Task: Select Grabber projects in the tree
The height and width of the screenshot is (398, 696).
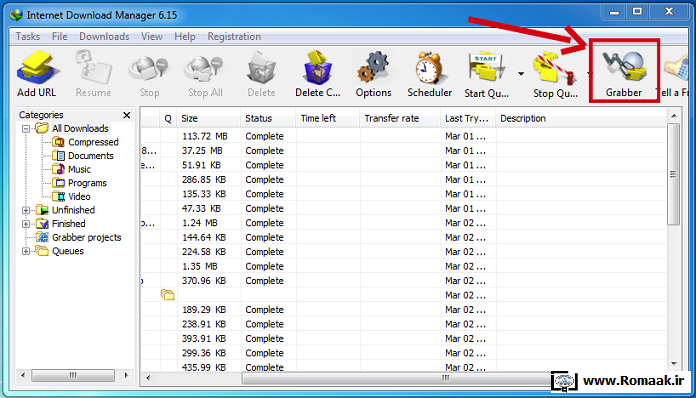Action: click(87, 237)
